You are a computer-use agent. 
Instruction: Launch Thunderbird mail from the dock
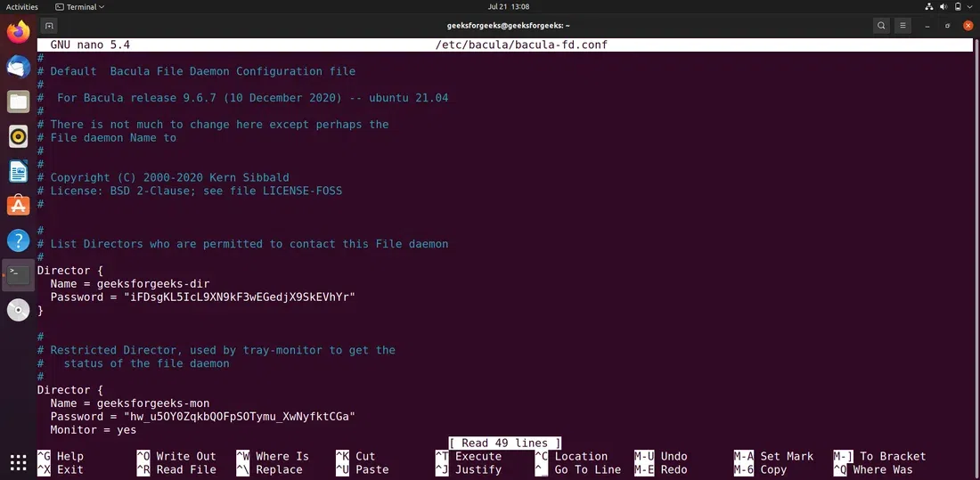tap(19, 66)
